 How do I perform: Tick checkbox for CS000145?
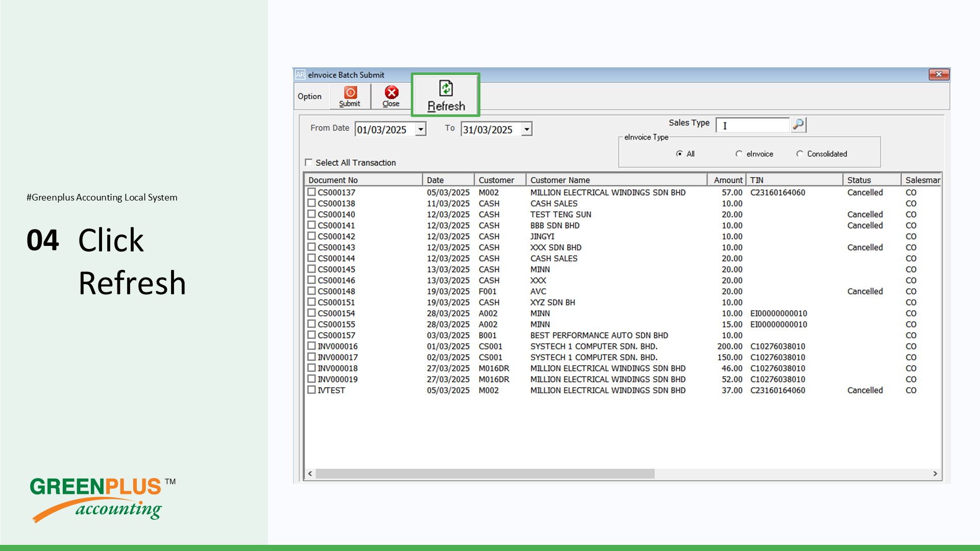(x=311, y=269)
